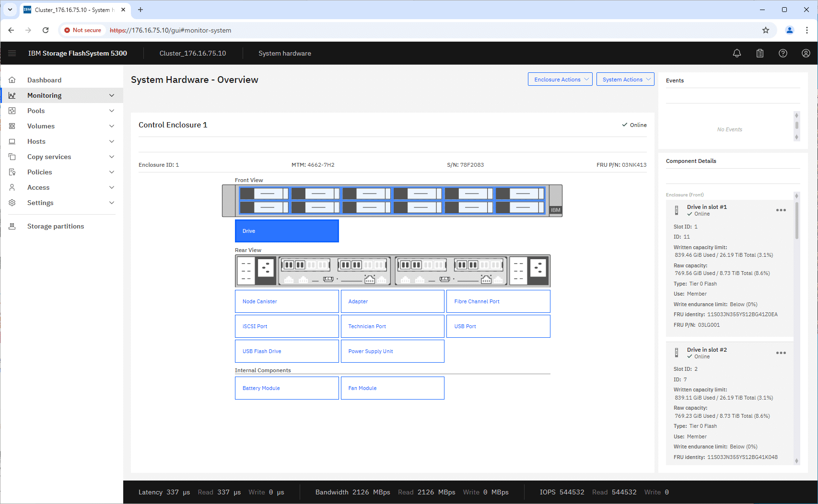Open the tab search dropdown
Image resolution: width=818 pixels, height=504 pixels.
tap(10, 10)
